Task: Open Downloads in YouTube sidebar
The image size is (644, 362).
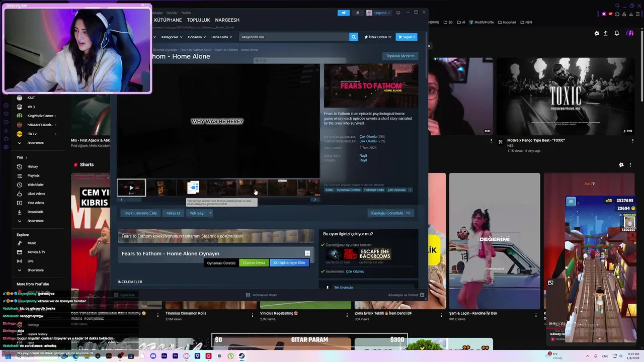Action: click(35, 212)
